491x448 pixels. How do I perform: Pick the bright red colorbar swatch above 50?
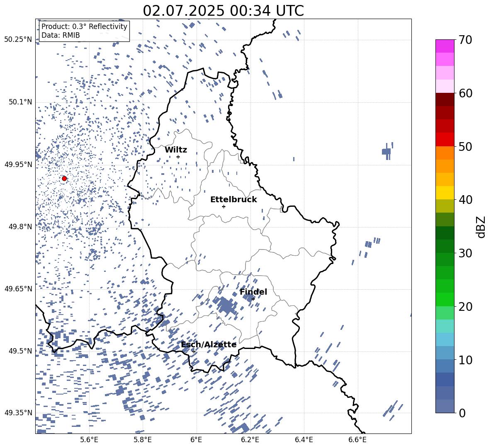coord(445,140)
